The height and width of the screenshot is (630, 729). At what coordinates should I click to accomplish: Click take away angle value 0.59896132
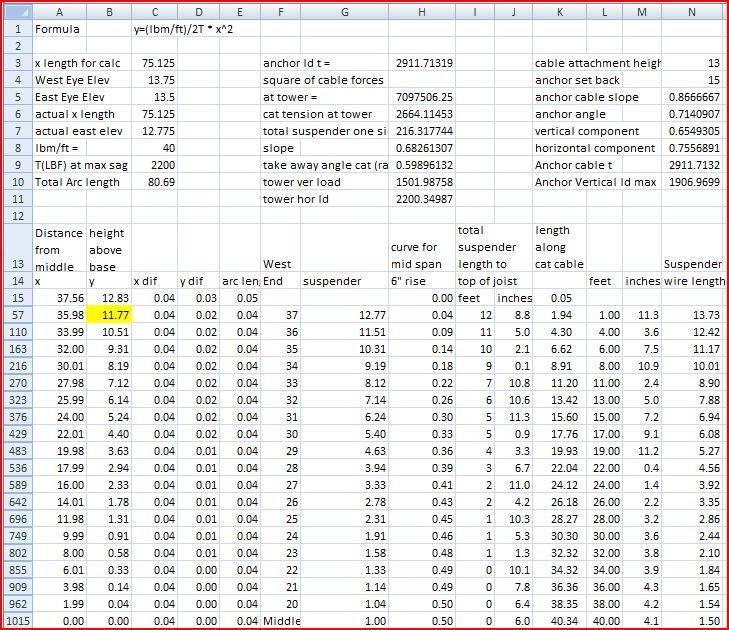point(422,165)
